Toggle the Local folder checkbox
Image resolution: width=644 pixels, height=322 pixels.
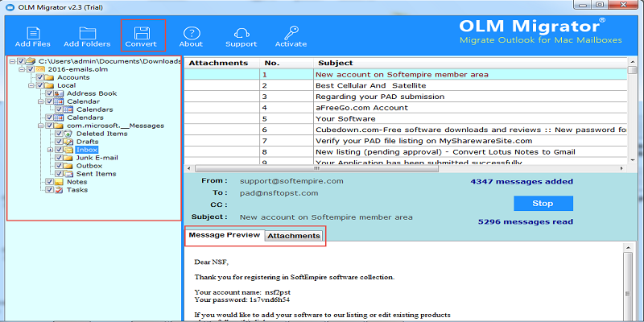coord(39,85)
